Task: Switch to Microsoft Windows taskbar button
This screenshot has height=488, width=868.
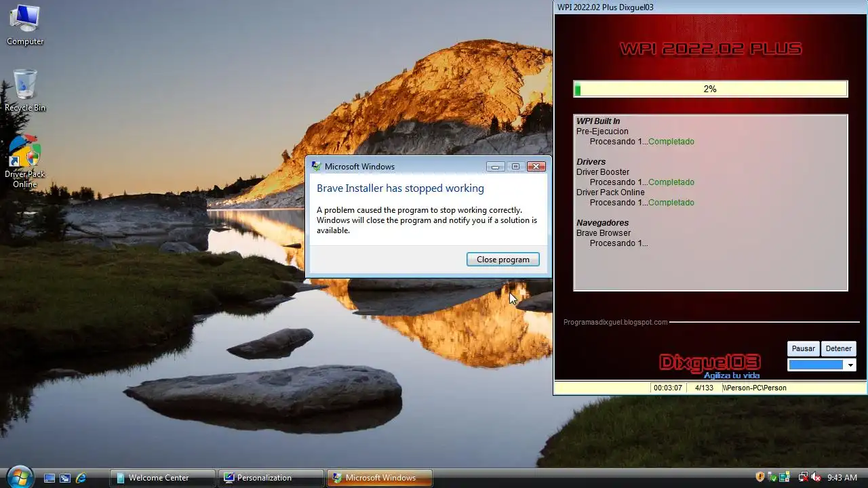Action: (x=380, y=478)
